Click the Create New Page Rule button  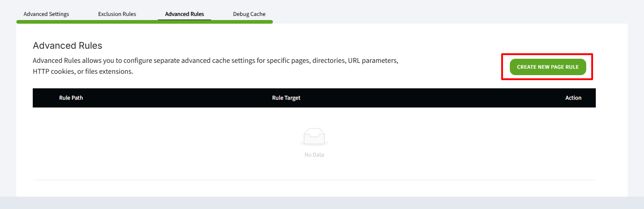pyautogui.click(x=548, y=67)
